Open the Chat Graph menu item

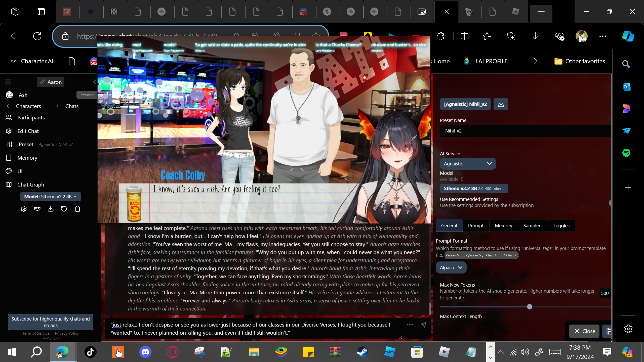tap(31, 185)
